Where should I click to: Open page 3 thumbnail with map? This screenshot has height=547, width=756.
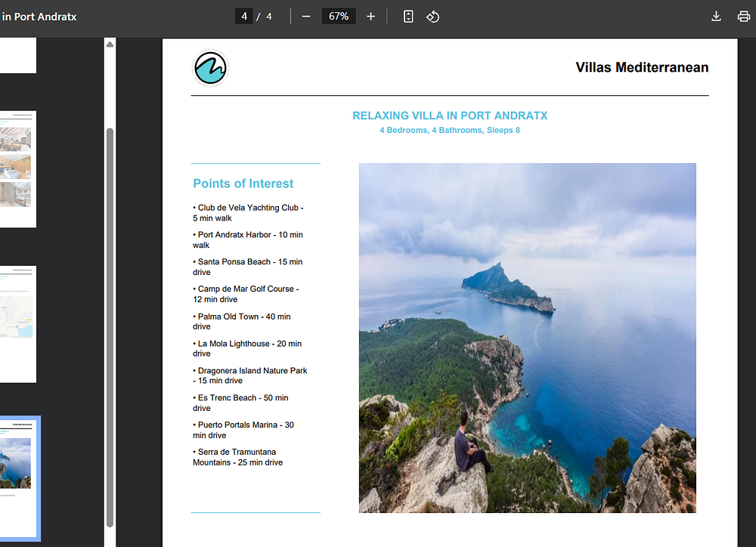pyautogui.click(x=18, y=324)
